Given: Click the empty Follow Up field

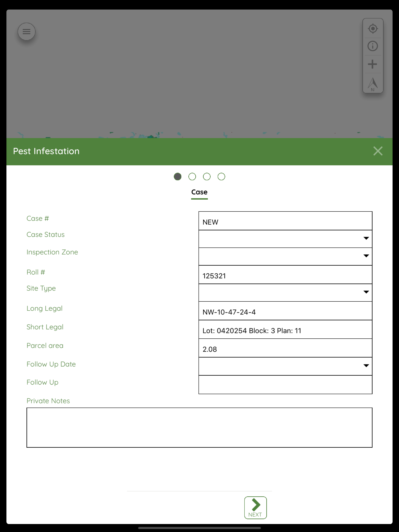Looking at the screenshot, I should 285,385.
